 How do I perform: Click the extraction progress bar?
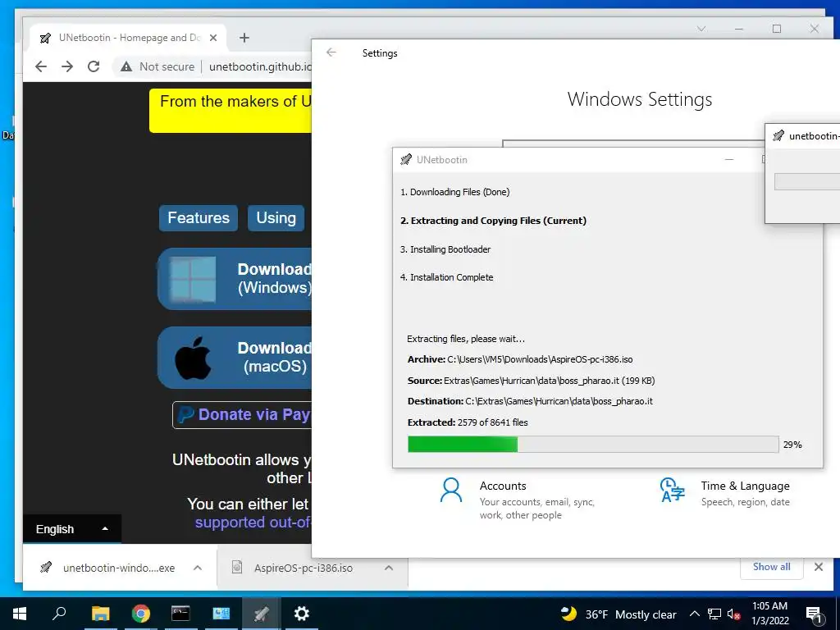593,444
